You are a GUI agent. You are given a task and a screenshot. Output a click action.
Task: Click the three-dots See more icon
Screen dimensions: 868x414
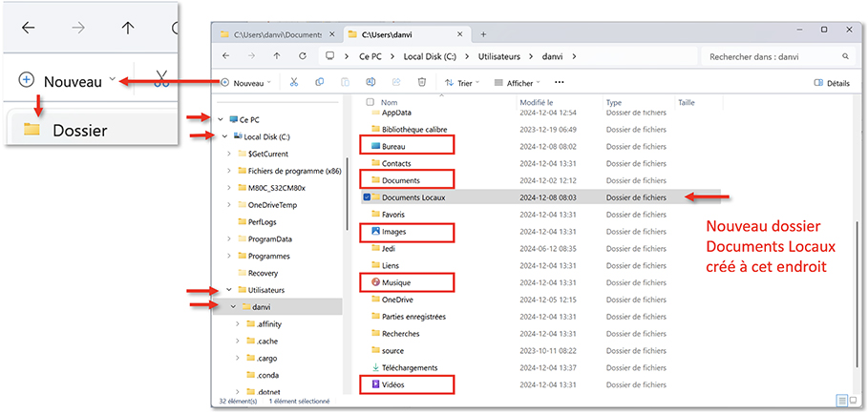[x=560, y=83]
